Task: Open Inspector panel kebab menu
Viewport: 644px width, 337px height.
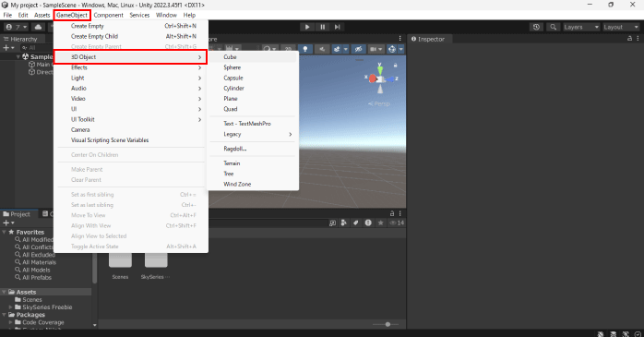Action: click(x=638, y=38)
